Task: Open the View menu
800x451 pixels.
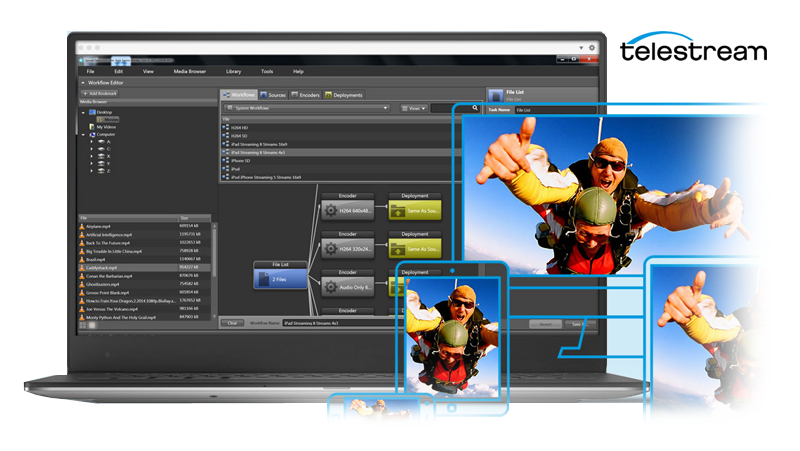Action: [148, 71]
